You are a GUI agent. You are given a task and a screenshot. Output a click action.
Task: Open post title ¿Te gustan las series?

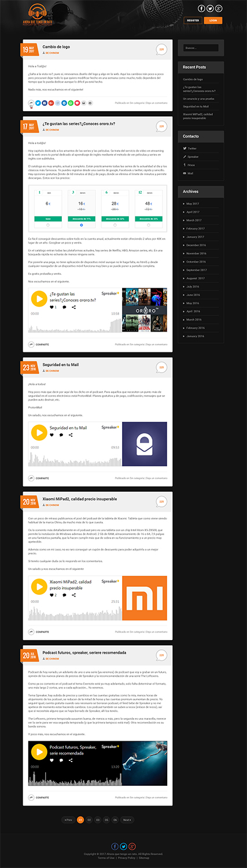[79, 123]
